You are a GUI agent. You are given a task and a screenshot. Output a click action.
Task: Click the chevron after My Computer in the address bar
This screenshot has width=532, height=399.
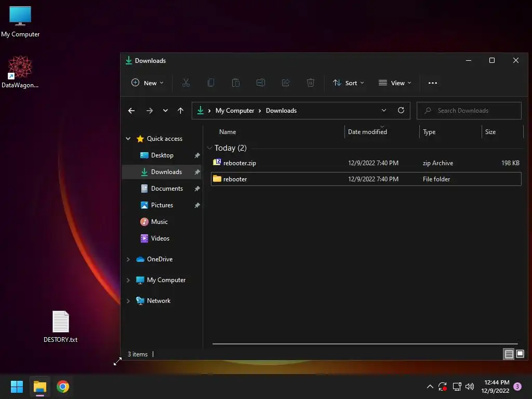pyautogui.click(x=260, y=111)
